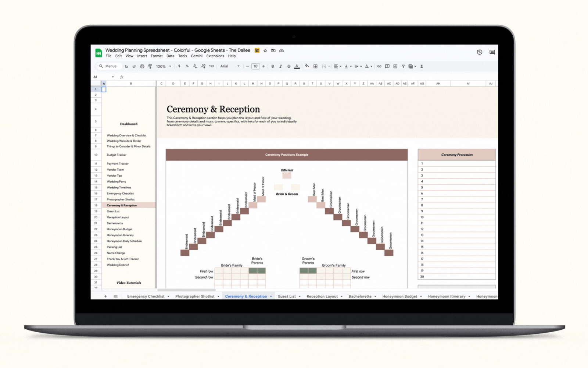Image resolution: width=588 pixels, height=368 pixels.
Task: Click the Print icon
Action: click(142, 67)
